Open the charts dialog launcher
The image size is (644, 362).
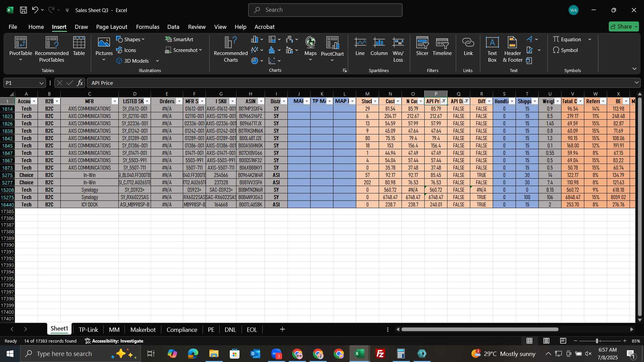(x=344, y=71)
